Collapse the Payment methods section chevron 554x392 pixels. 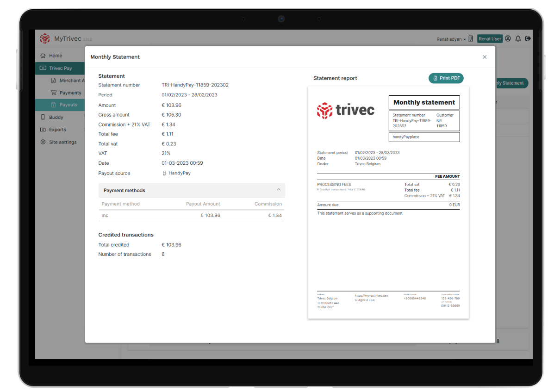[x=279, y=190]
